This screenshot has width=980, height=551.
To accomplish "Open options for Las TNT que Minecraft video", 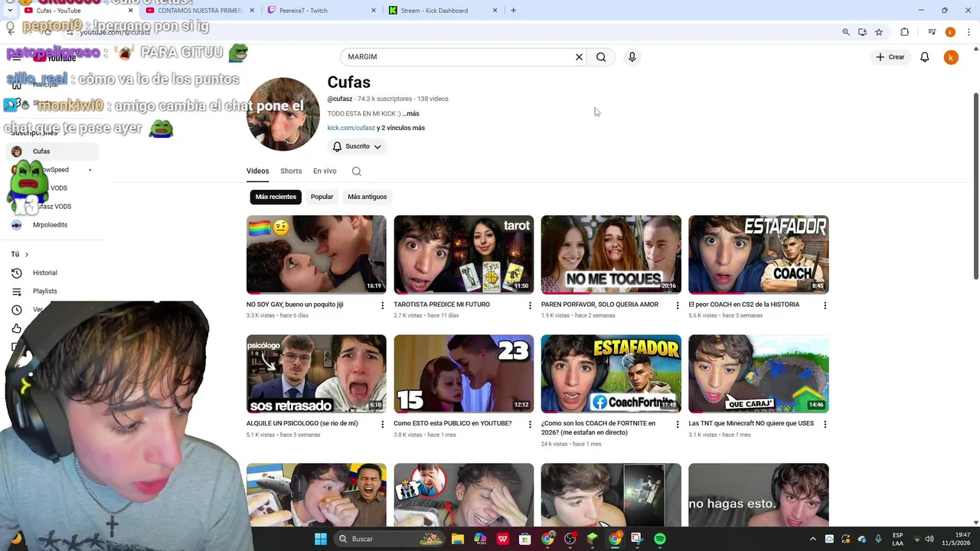I will (825, 425).
